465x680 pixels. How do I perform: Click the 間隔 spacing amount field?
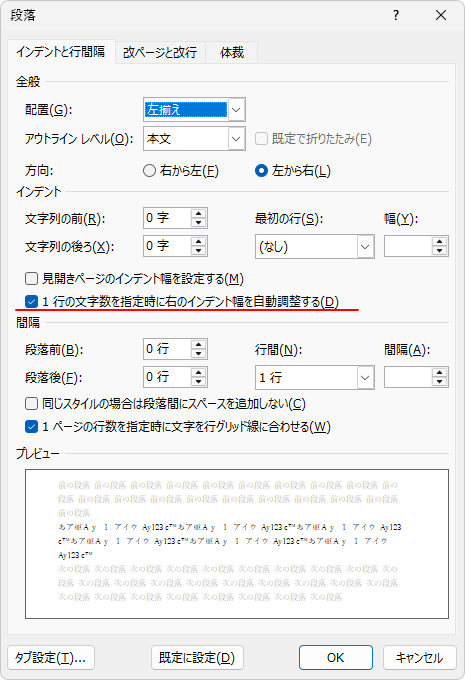pyautogui.click(x=408, y=378)
